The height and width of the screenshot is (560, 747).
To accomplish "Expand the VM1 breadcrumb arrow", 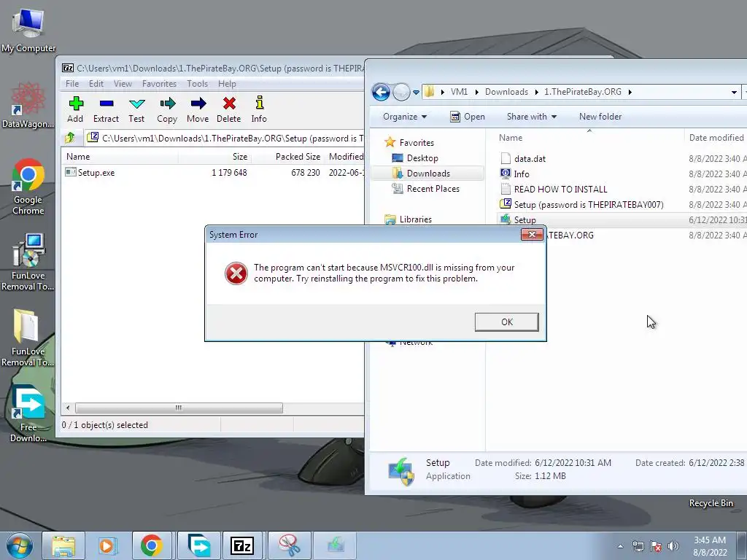I will click(476, 92).
